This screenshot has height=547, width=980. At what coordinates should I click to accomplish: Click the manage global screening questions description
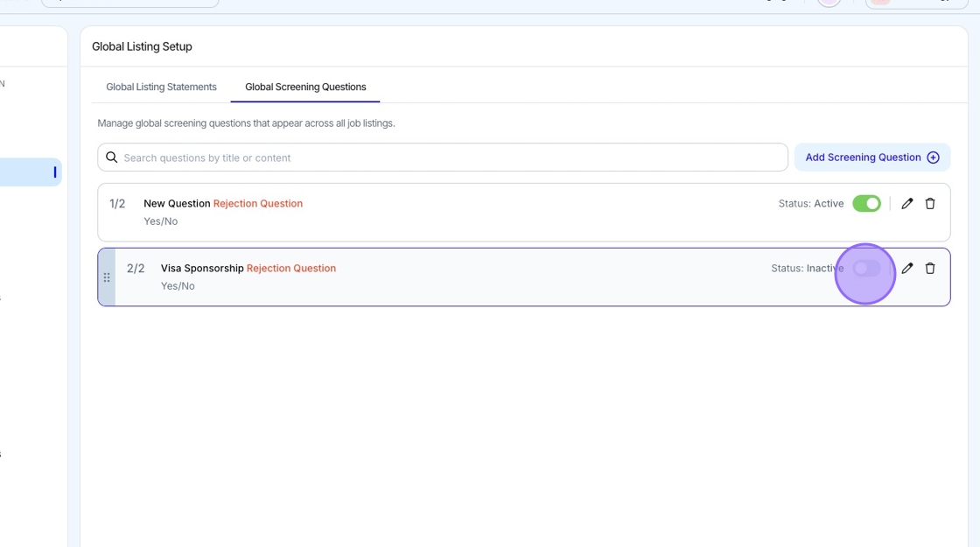point(246,123)
